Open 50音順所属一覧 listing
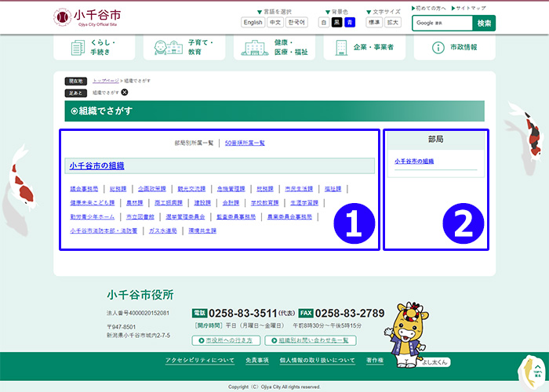This screenshot has width=549, height=392. [x=245, y=143]
